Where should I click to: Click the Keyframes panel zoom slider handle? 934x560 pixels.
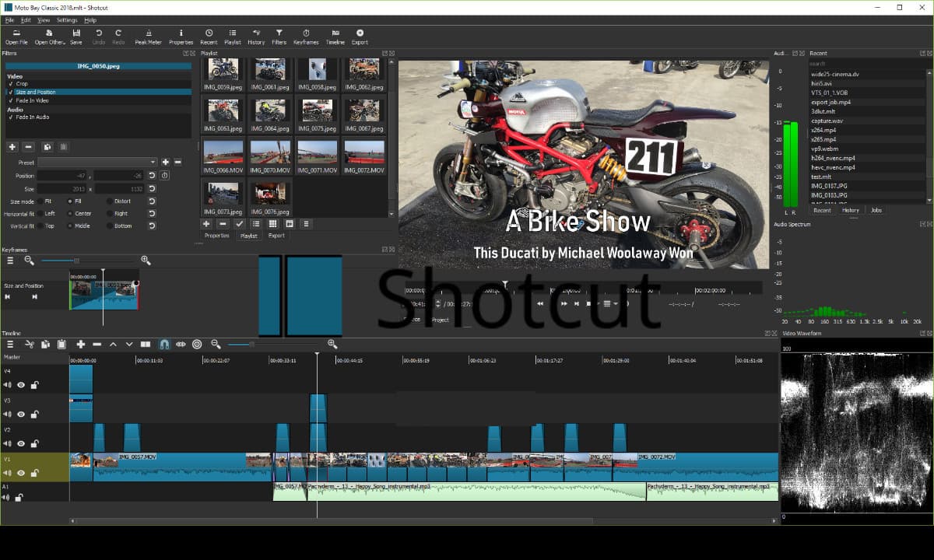pyautogui.click(x=76, y=261)
